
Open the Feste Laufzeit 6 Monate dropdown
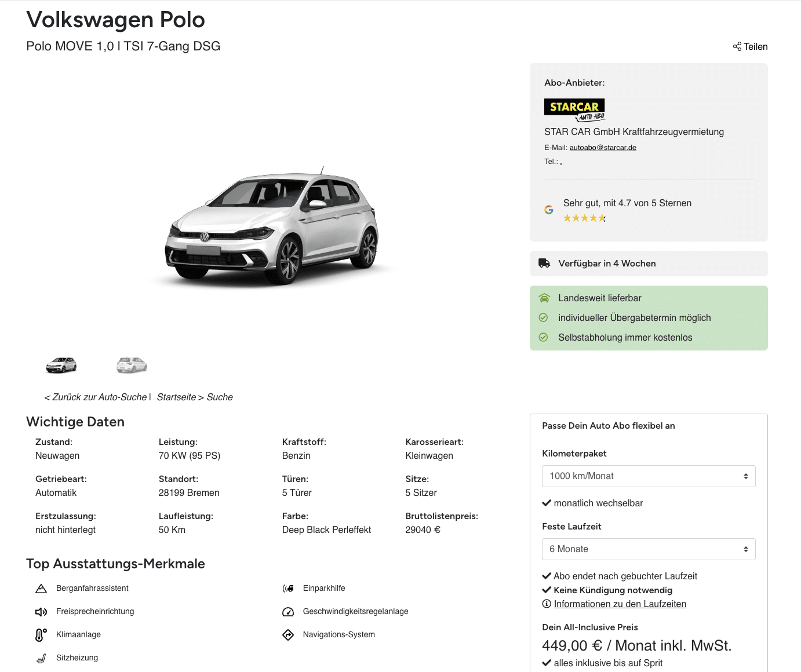point(649,549)
